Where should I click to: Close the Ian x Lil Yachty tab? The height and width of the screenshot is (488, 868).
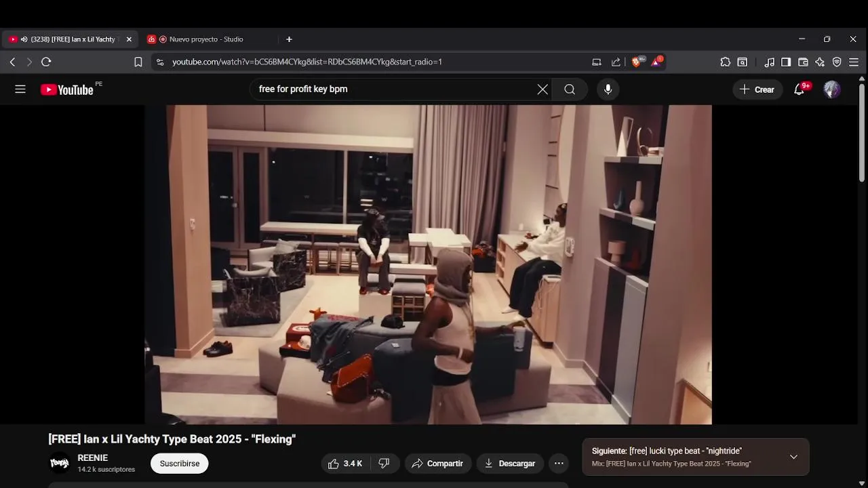129,39
